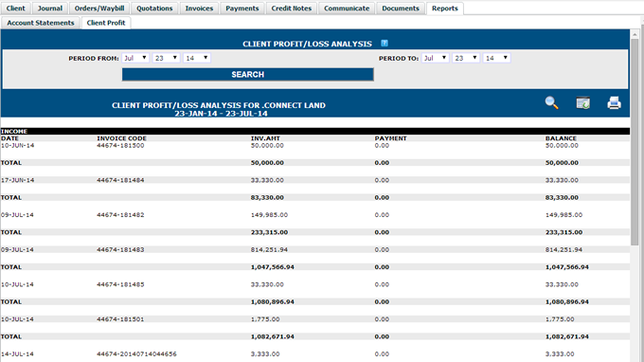Click the help question mark icon

[385, 44]
